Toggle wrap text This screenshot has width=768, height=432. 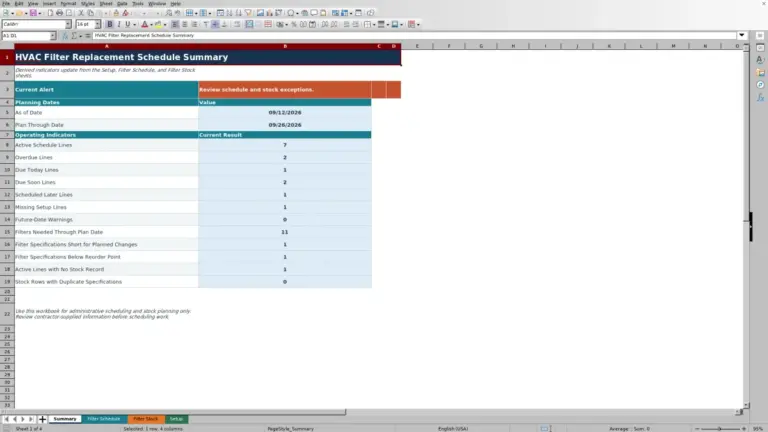pyautogui.click(x=236, y=24)
